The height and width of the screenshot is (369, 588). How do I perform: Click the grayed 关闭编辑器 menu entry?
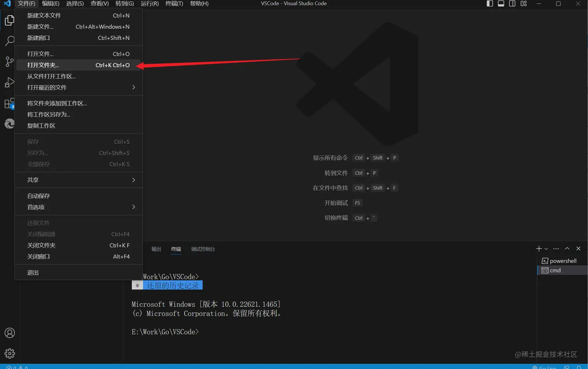tap(79, 234)
